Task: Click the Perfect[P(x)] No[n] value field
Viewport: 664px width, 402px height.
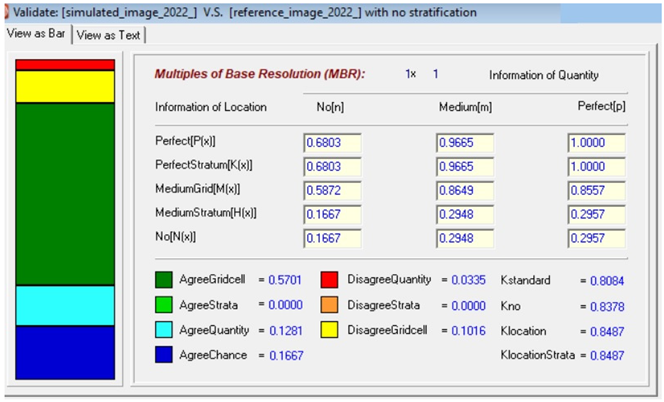Action: [x=332, y=142]
